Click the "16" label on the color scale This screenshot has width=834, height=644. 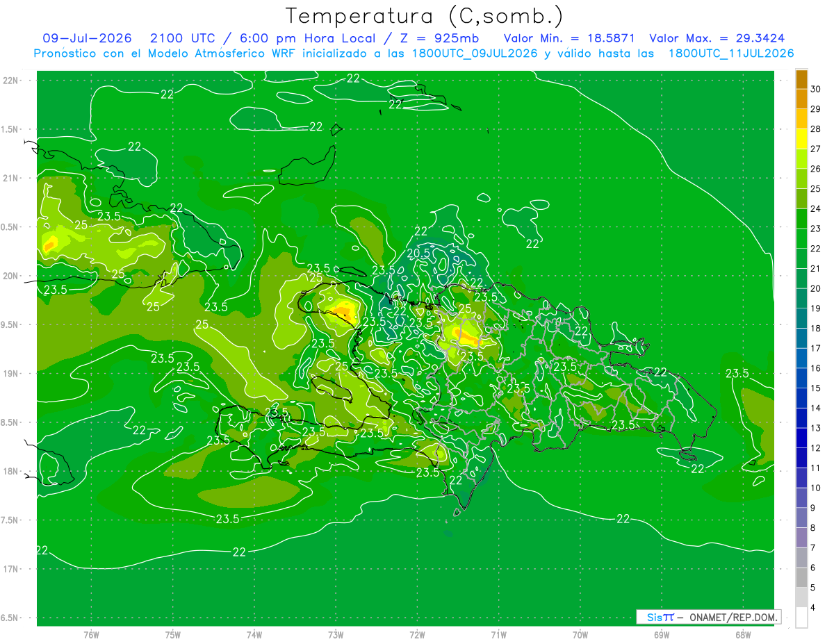point(815,368)
